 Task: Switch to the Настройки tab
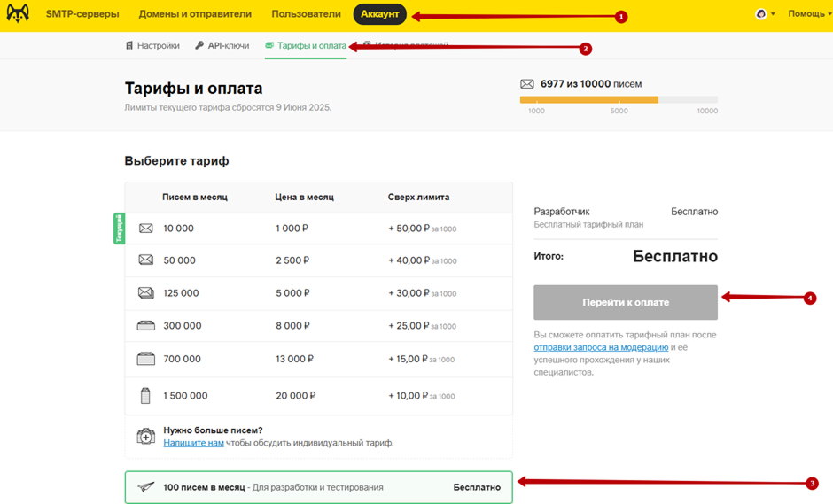[152, 46]
